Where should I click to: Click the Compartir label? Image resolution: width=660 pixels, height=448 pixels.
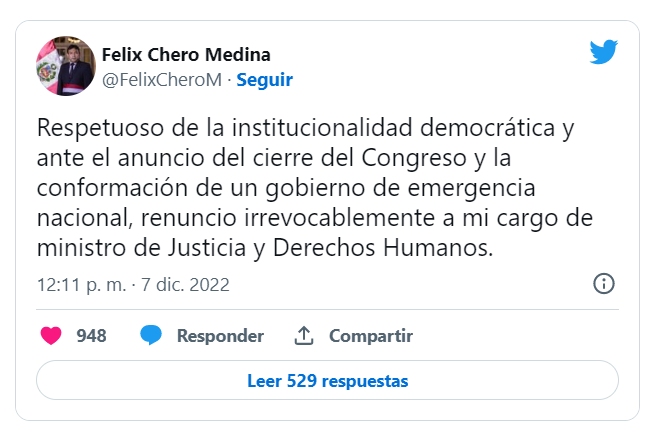(370, 336)
